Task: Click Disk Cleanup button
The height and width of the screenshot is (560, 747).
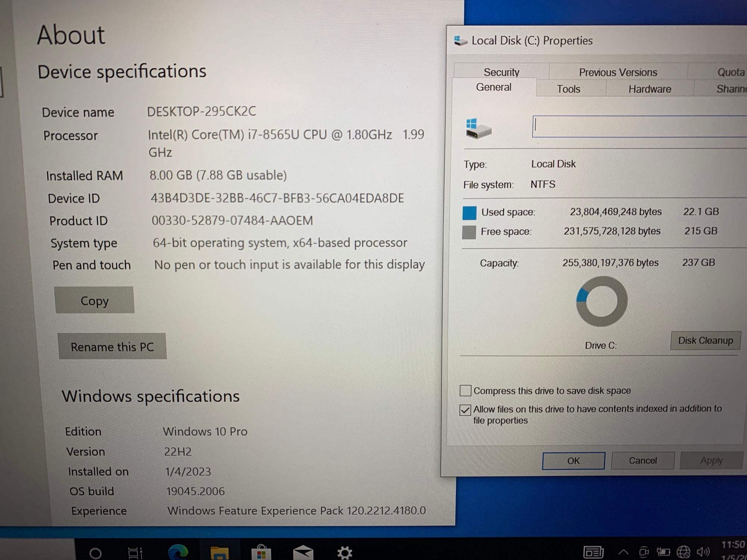Action: pos(706,340)
